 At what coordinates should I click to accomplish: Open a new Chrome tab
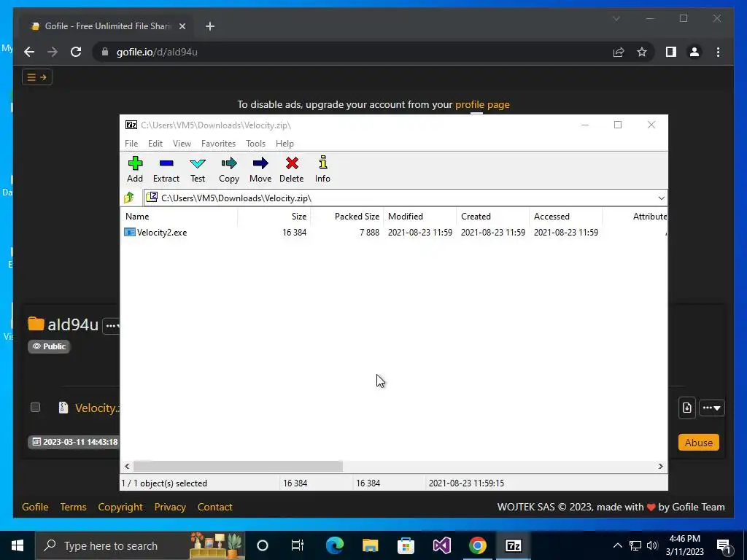tap(210, 26)
